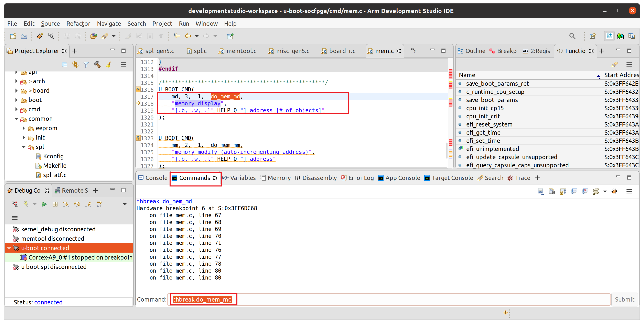
Task: Add a new view beside the Trace tab
Action: [x=537, y=178]
